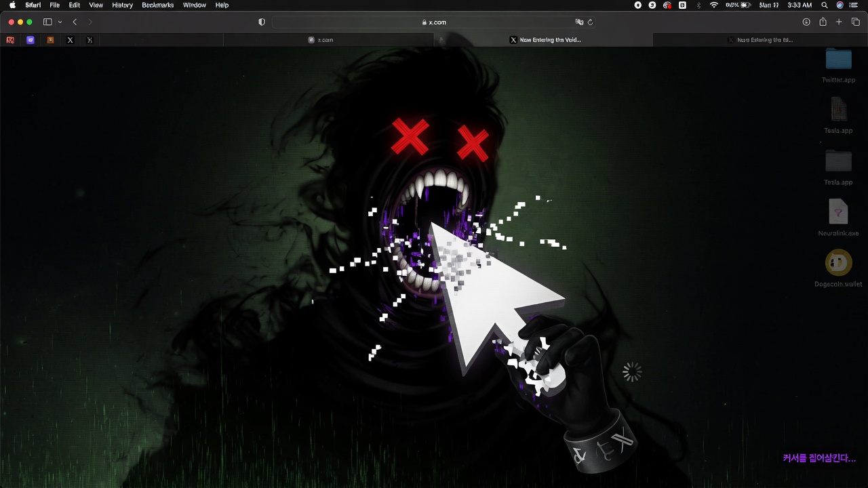868x488 pixels.
Task: Open Bluetooth status in menu bar
Action: tap(698, 5)
